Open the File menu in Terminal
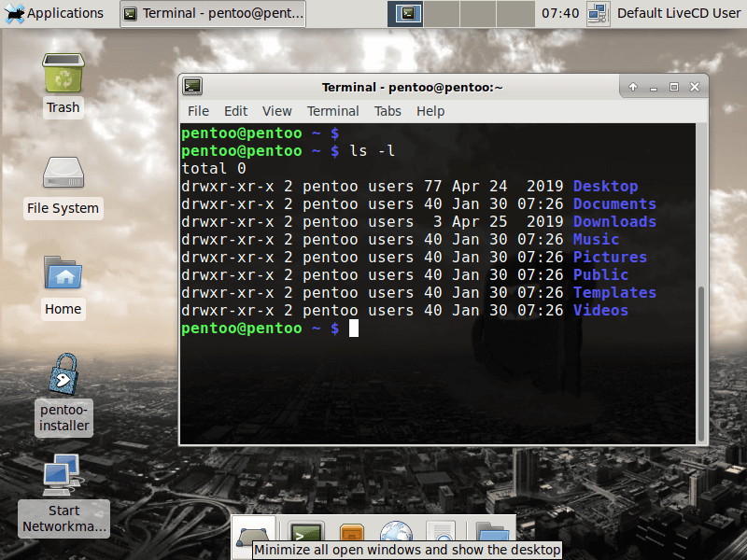 (x=198, y=111)
